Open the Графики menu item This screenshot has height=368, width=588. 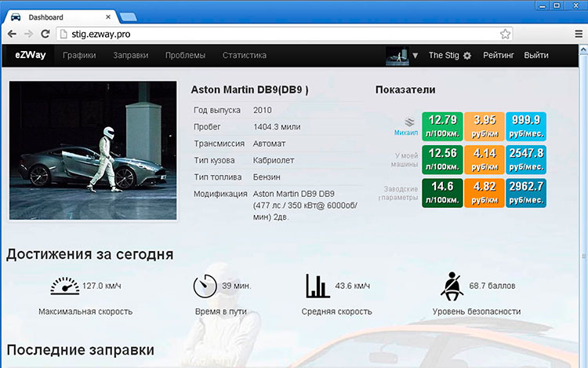(79, 55)
